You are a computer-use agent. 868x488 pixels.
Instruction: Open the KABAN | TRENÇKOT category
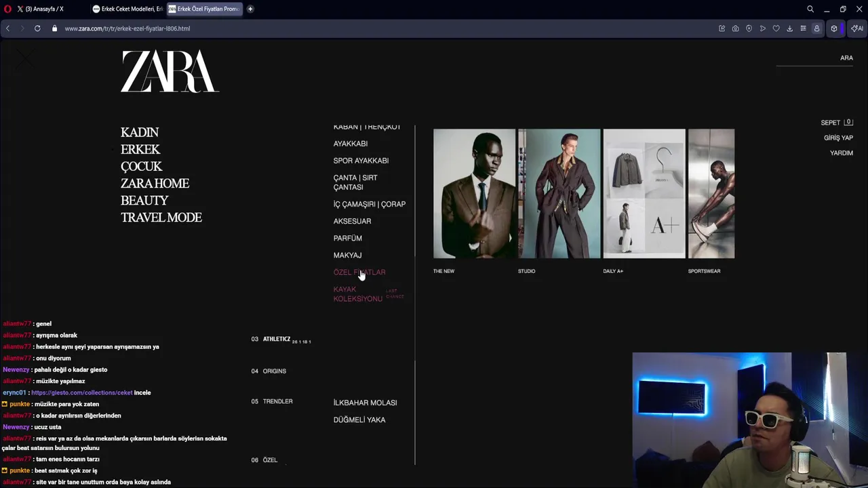click(367, 127)
